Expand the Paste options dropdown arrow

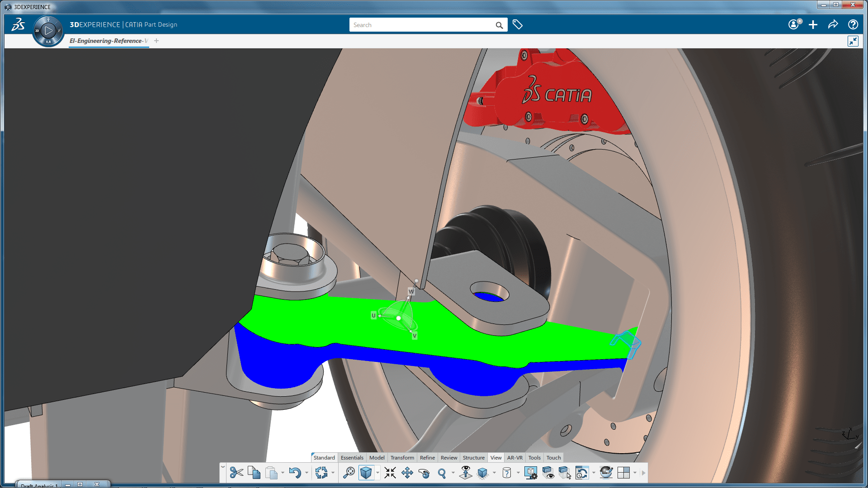coord(283,473)
